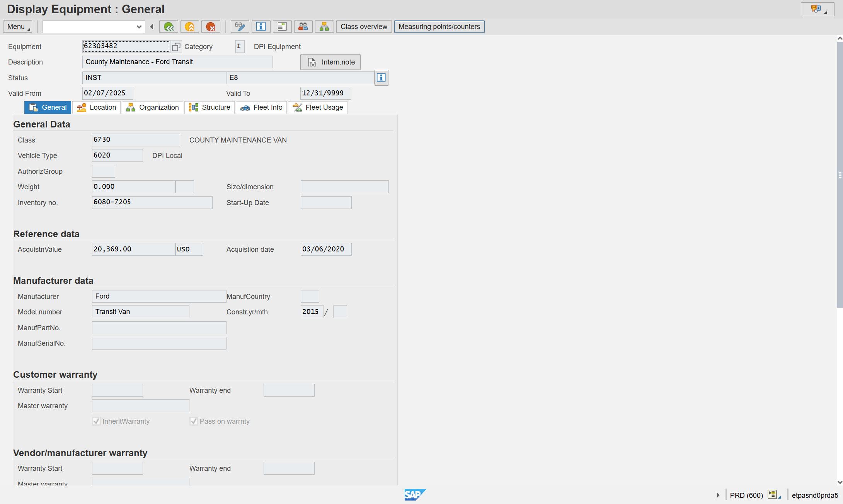Click the green Back icon
This screenshot has width=843, height=504.
[169, 27]
